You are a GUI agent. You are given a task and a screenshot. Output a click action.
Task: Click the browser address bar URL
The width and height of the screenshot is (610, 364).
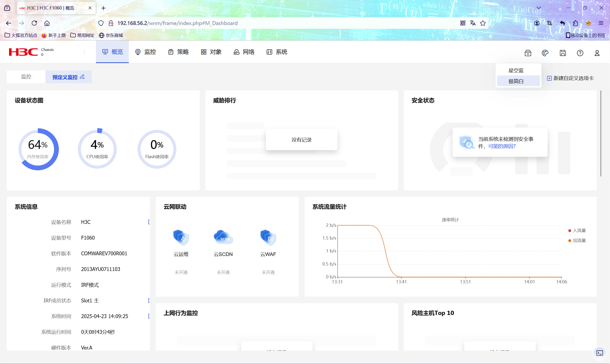click(177, 23)
